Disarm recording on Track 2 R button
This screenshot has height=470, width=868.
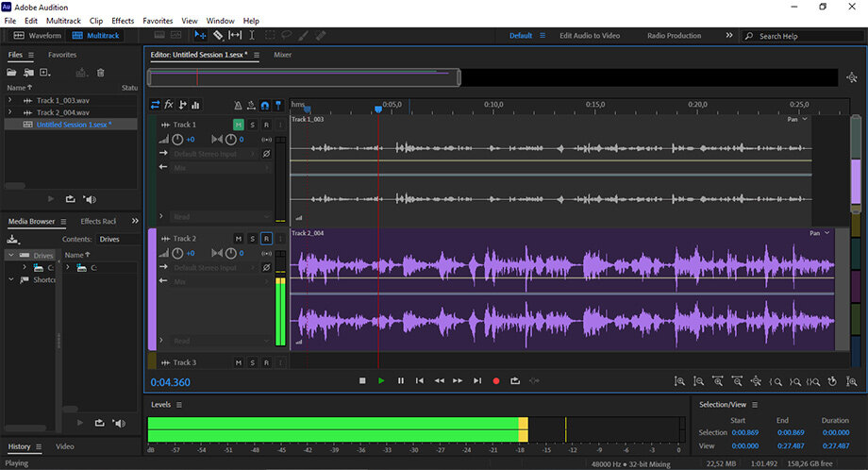tap(266, 239)
